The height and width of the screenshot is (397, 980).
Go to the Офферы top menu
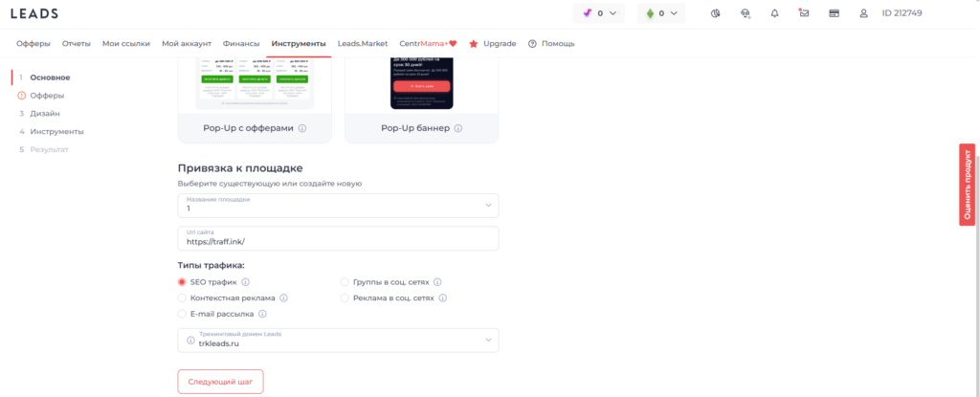tap(33, 43)
